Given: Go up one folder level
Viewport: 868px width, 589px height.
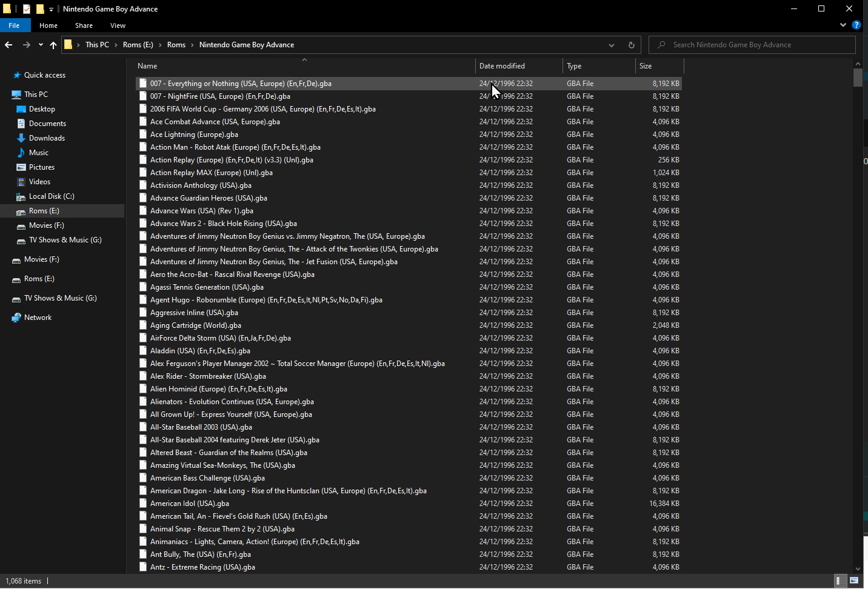Looking at the screenshot, I should point(53,45).
